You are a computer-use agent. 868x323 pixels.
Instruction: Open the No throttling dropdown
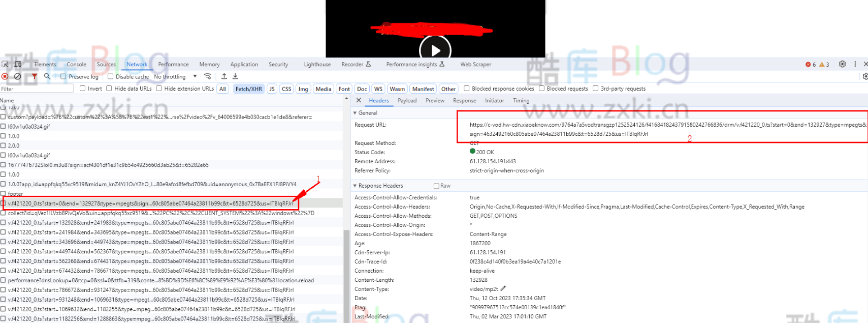click(175, 77)
